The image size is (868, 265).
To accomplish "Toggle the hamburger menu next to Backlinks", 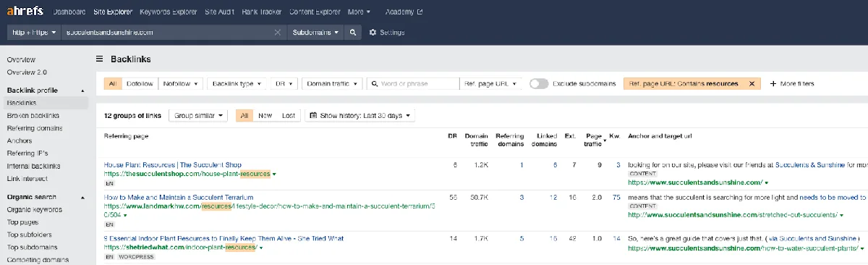I will [100, 59].
